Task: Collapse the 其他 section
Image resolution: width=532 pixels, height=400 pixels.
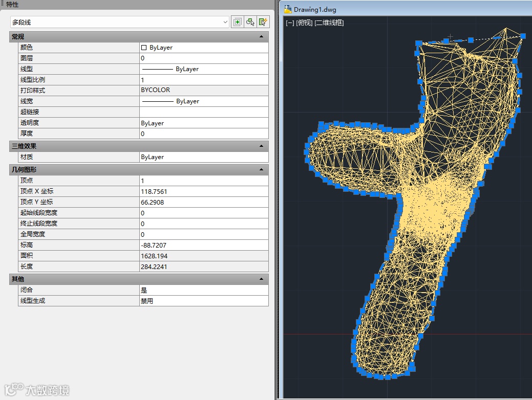Action: click(261, 279)
